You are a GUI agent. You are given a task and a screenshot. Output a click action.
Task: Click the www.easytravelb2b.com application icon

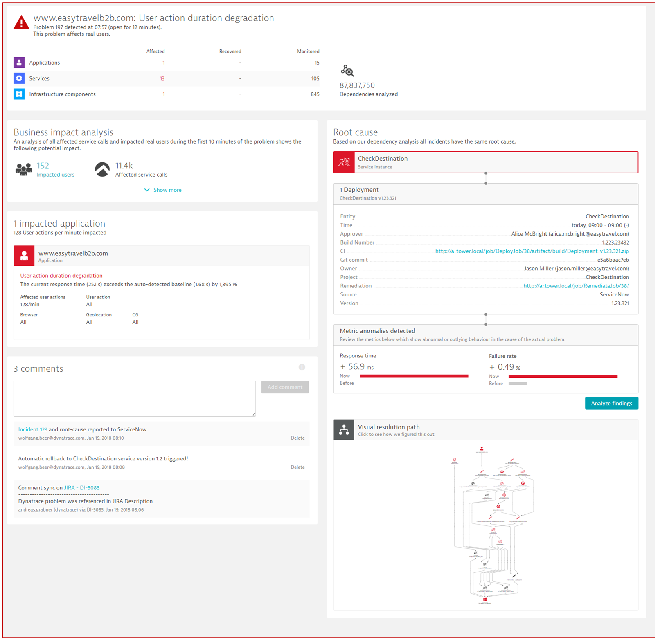(24, 256)
